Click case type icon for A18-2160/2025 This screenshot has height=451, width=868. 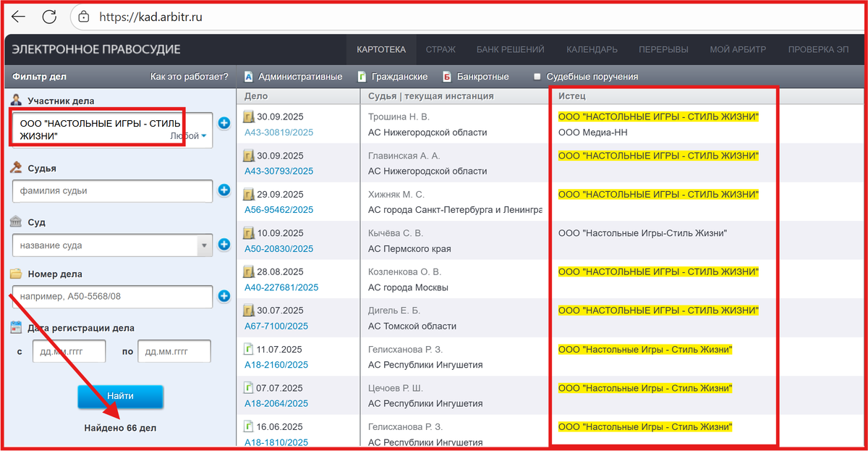tap(249, 349)
